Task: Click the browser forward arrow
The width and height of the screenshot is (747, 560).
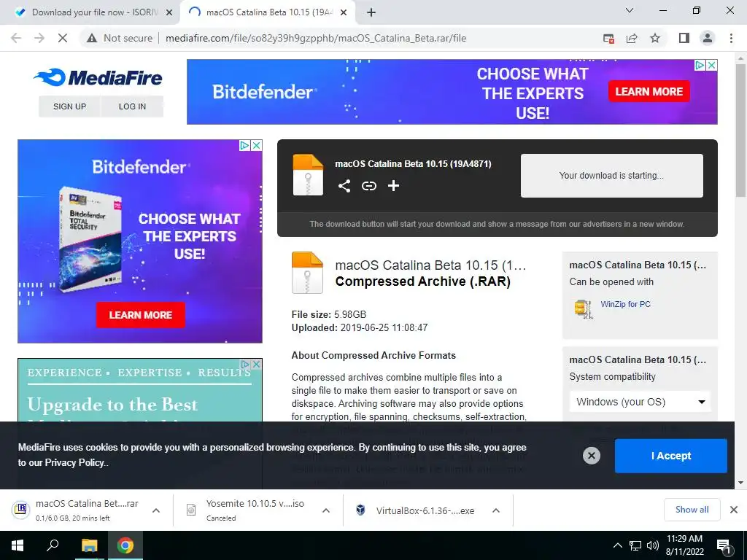Action: click(x=39, y=38)
